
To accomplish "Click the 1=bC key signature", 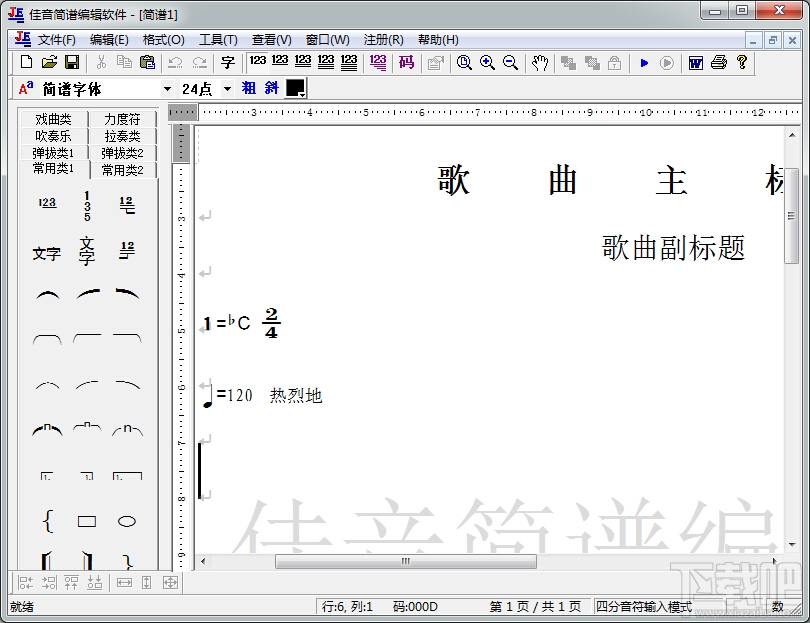I will point(226,323).
